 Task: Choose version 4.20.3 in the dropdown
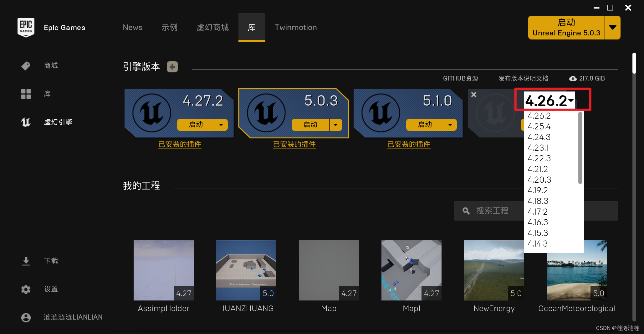tap(539, 180)
